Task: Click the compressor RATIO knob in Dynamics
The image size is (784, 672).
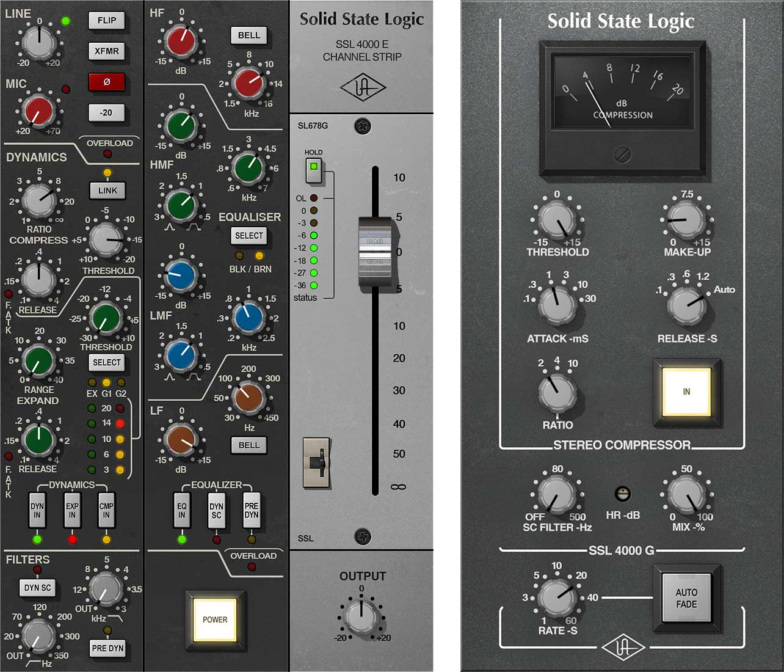Action: [39, 201]
